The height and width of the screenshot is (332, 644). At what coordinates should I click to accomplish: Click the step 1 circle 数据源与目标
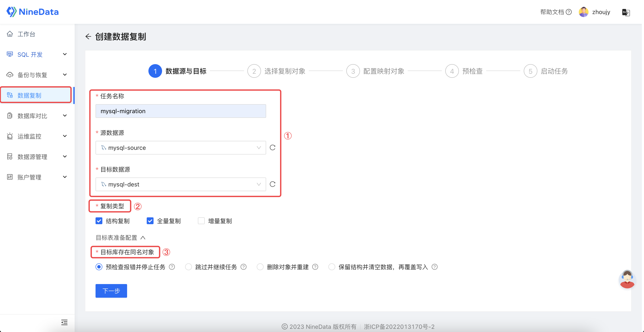pyautogui.click(x=155, y=71)
